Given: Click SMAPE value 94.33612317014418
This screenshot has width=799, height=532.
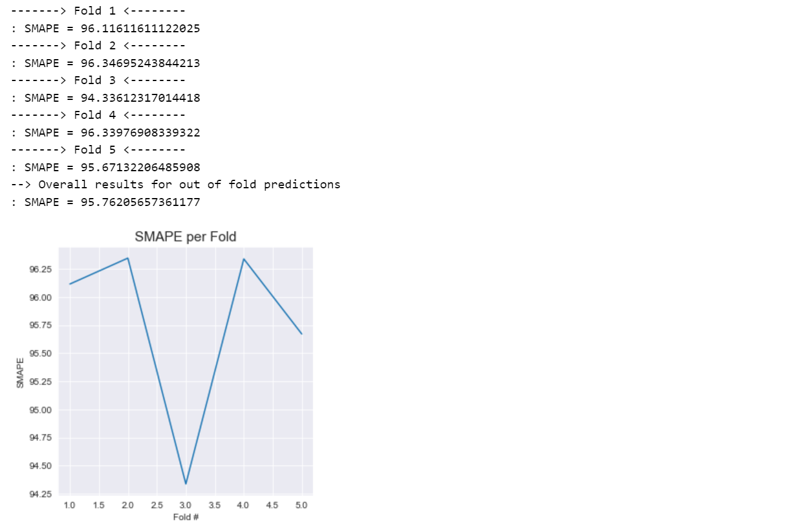Looking at the screenshot, I should [140, 98].
